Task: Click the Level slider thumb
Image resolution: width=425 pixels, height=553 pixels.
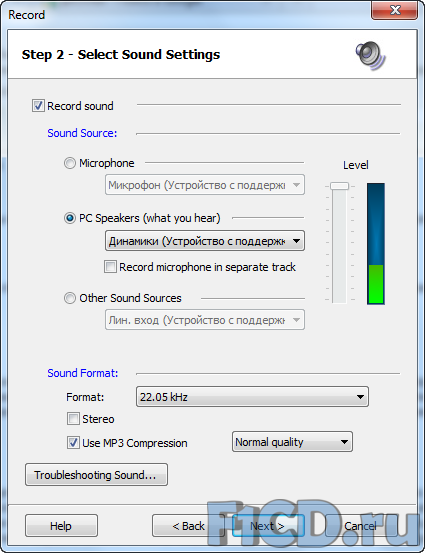Action: [340, 186]
